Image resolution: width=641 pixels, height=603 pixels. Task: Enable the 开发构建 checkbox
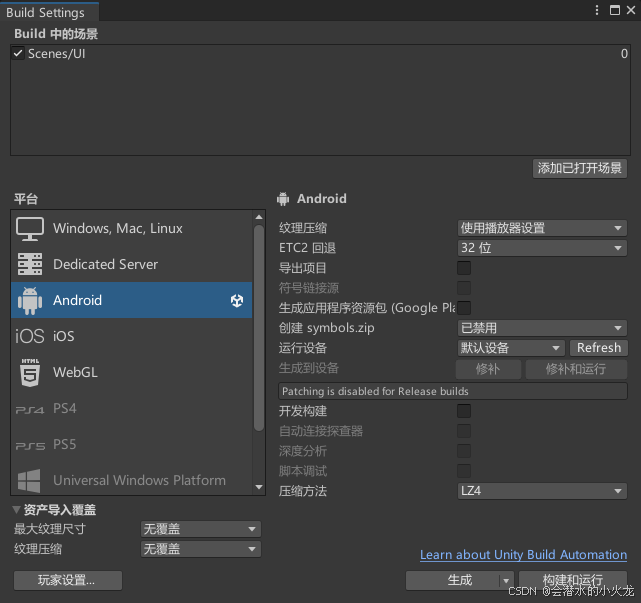[x=464, y=411]
